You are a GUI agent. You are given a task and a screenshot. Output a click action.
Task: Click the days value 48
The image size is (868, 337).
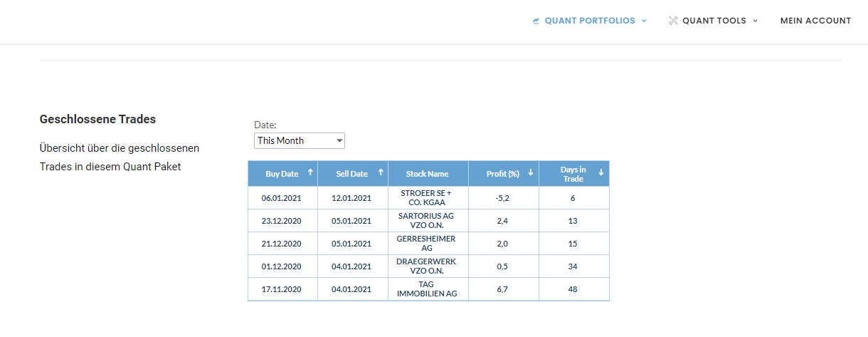coord(573,289)
